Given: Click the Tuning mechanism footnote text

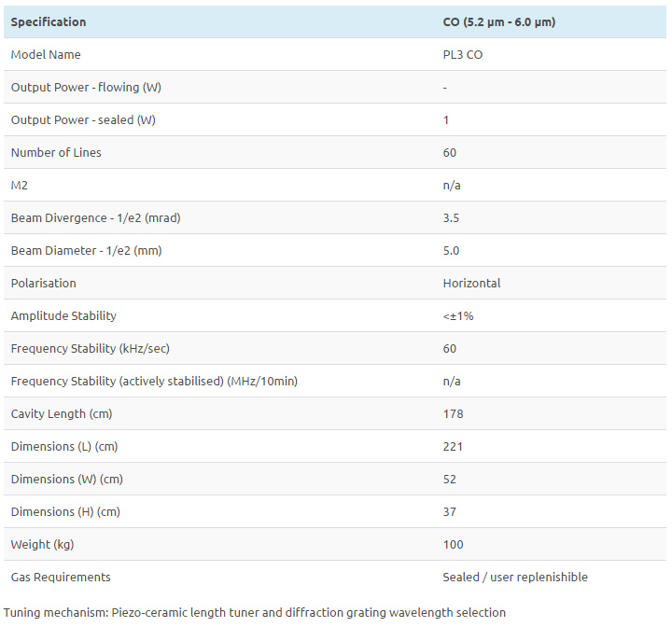Looking at the screenshot, I should click(255, 612).
